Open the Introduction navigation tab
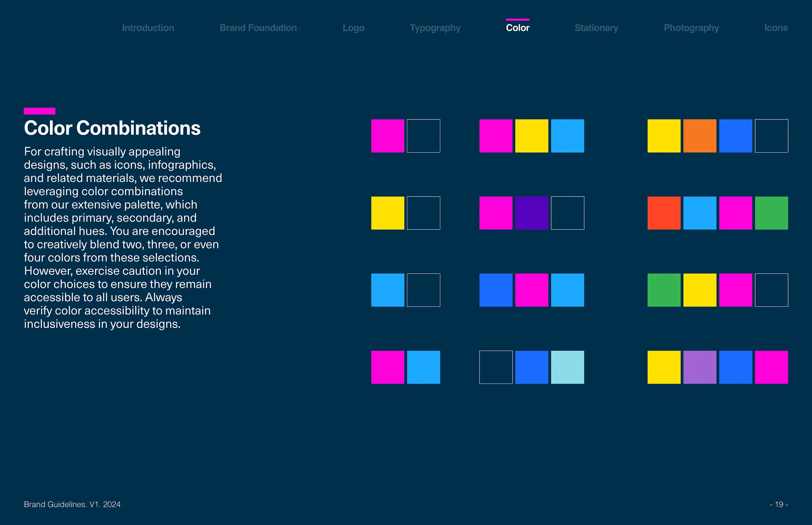Image resolution: width=812 pixels, height=525 pixels. click(x=148, y=28)
